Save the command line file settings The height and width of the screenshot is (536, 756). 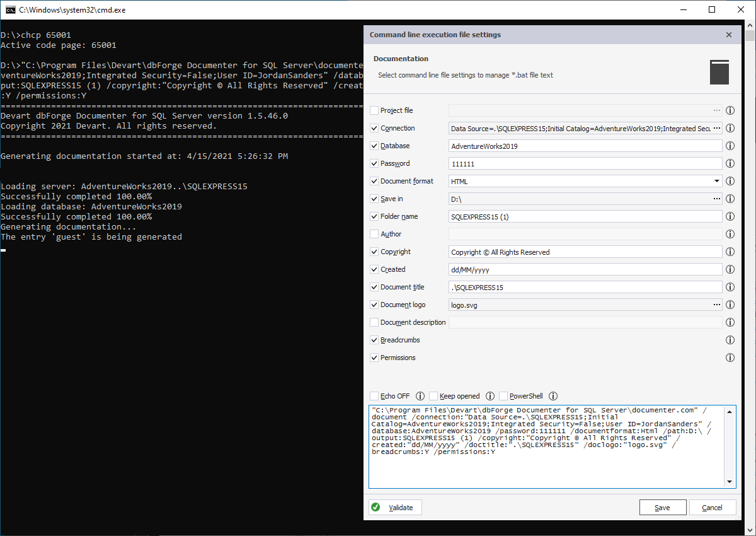click(663, 507)
